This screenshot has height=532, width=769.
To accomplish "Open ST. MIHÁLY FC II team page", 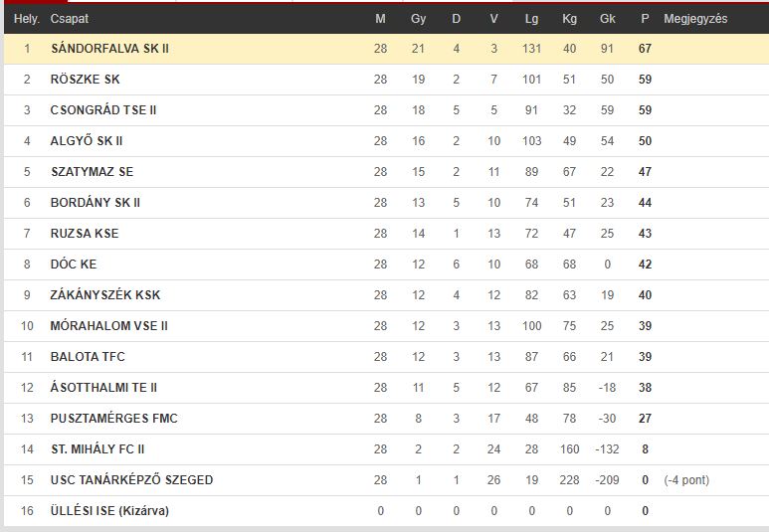I will [97, 449].
